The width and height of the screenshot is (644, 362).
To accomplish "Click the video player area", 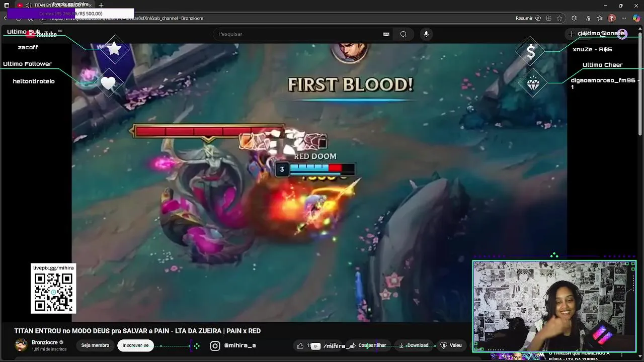I will click(319, 183).
